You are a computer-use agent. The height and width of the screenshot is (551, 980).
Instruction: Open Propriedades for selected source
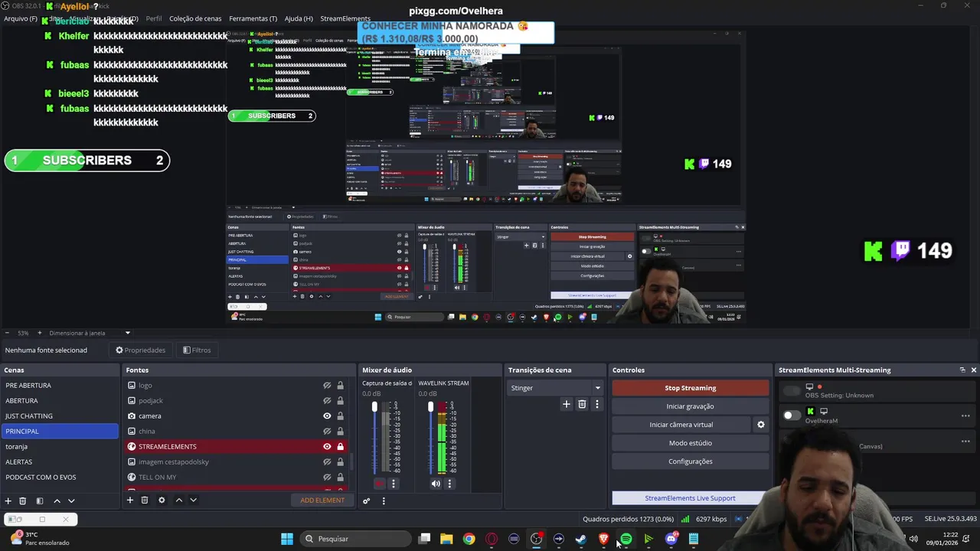[140, 350]
